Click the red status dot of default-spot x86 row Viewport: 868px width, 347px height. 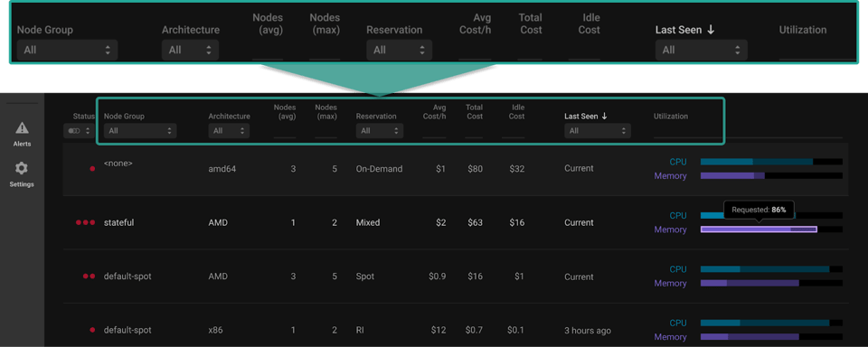point(92,330)
